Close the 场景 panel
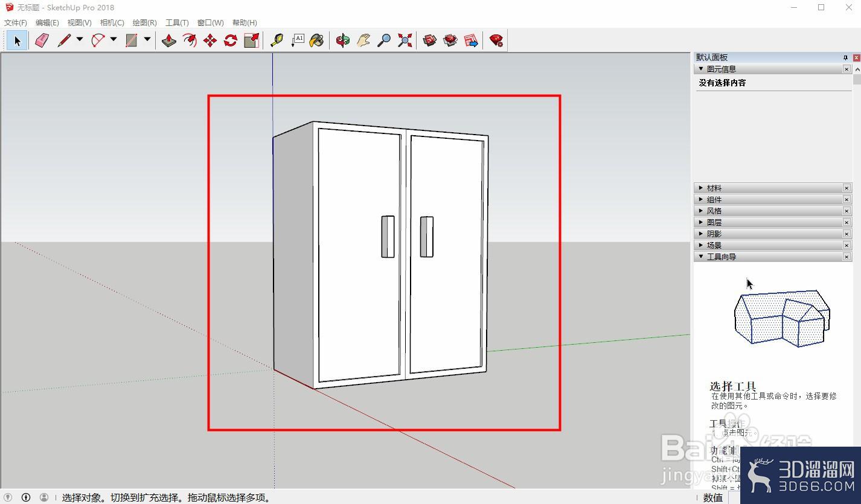This screenshot has width=861, height=504. pos(847,246)
